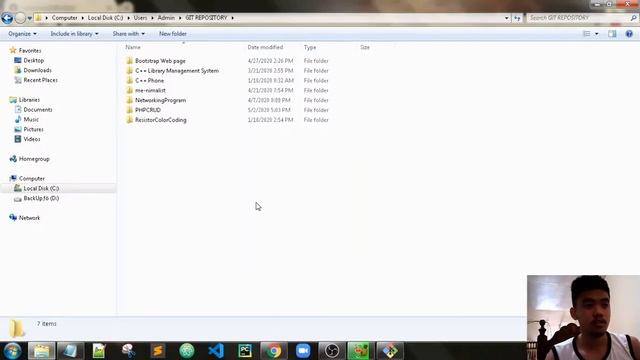Select the Bootstrap Web page folder icon
Image resolution: width=640 pixels, height=360 pixels.
pyautogui.click(x=130, y=61)
